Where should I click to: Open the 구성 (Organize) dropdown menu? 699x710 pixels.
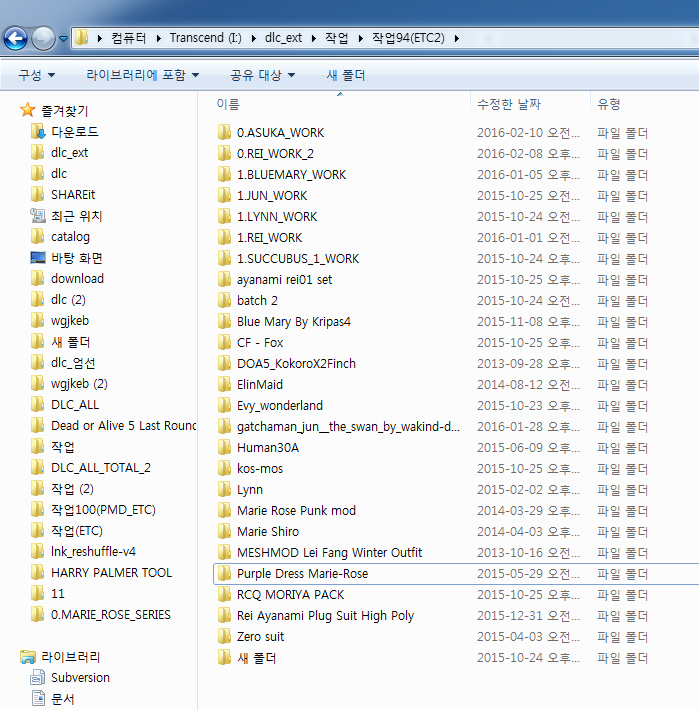point(36,75)
